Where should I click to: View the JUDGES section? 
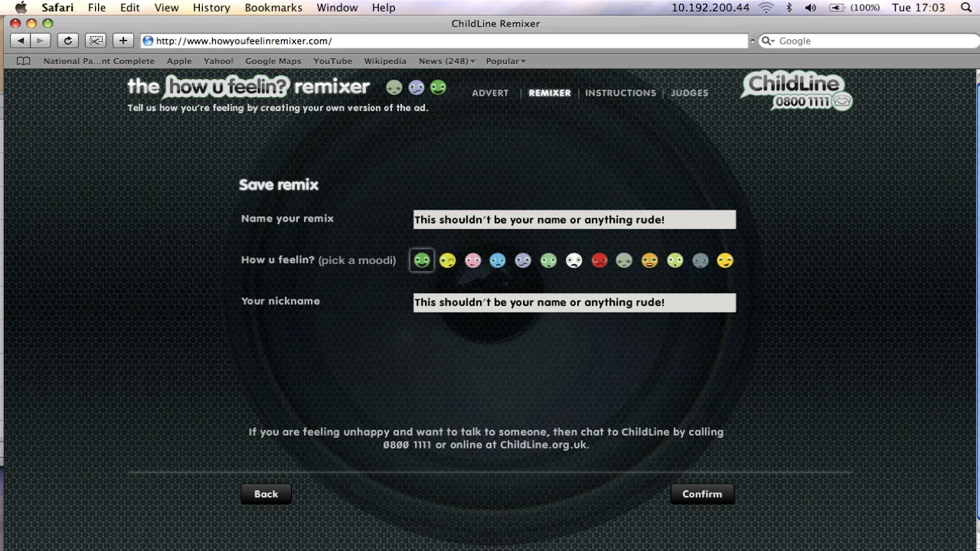coord(689,93)
